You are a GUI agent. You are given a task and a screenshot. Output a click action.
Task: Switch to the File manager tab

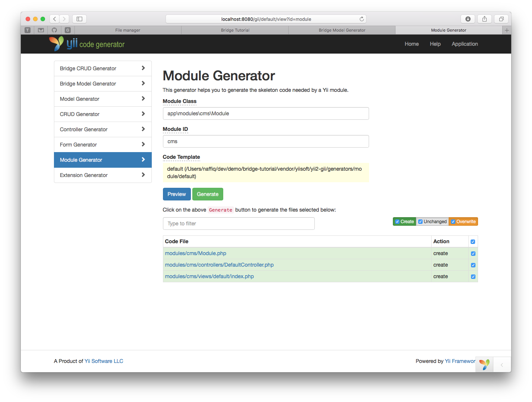[x=128, y=30]
